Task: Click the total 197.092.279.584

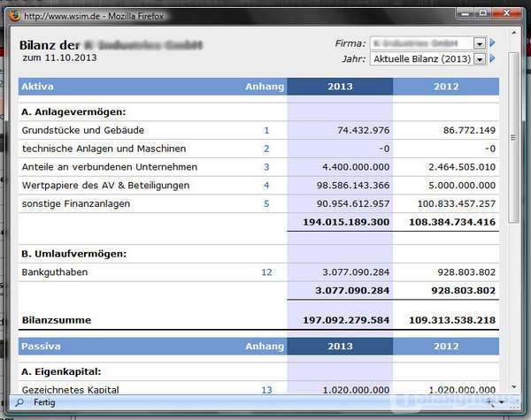Action: coord(346,320)
